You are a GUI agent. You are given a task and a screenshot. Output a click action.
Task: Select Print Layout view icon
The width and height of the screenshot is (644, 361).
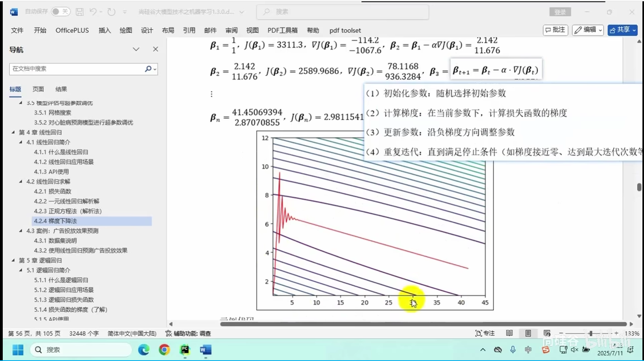pos(528,333)
